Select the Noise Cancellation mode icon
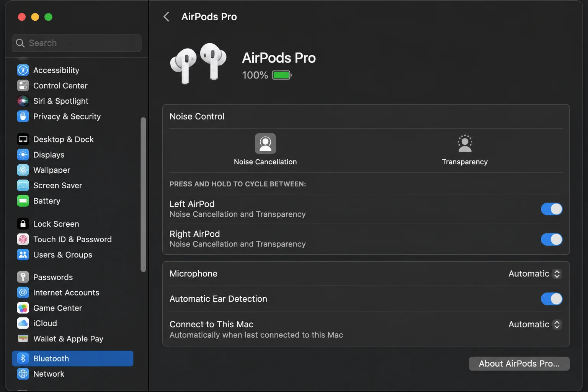 [265, 144]
